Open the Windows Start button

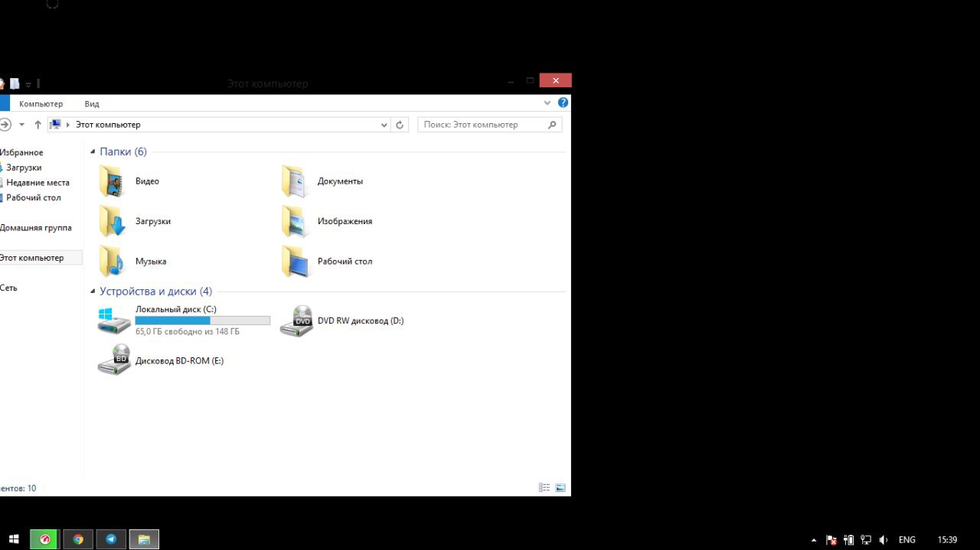(14, 539)
